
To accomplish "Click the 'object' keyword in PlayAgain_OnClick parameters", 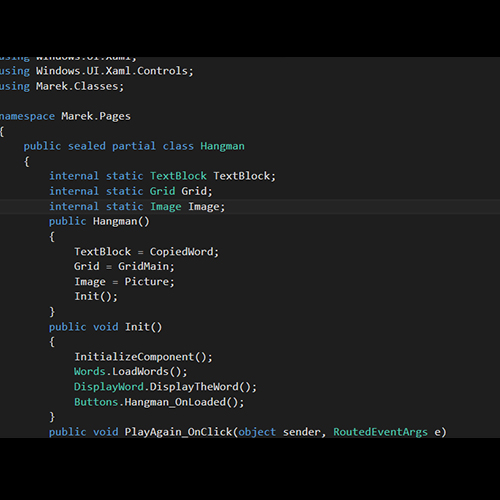I will click(x=257, y=432).
